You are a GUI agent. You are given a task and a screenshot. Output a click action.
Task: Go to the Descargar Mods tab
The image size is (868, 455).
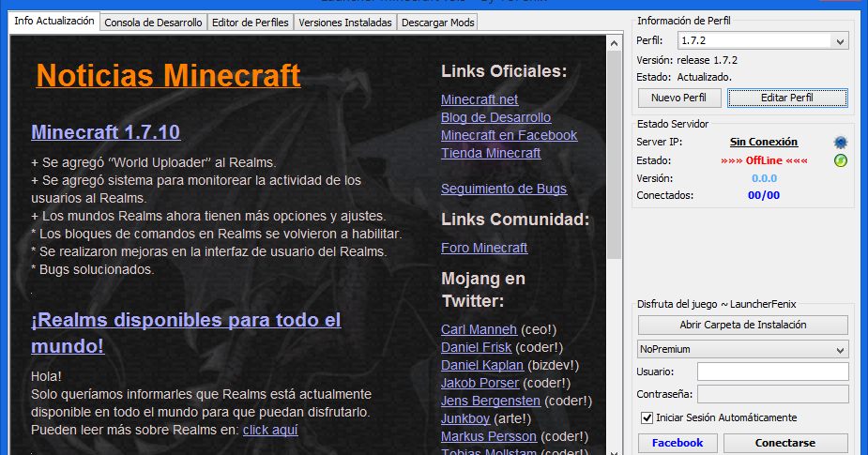[438, 23]
